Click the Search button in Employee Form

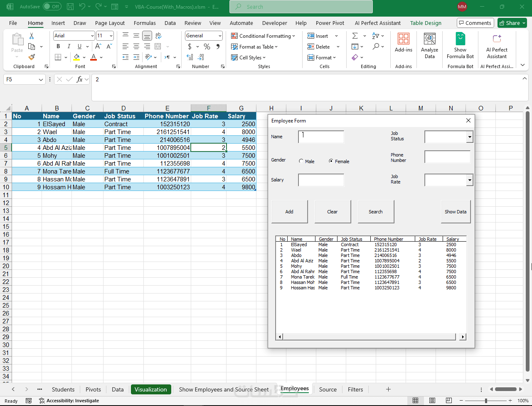pyautogui.click(x=376, y=212)
